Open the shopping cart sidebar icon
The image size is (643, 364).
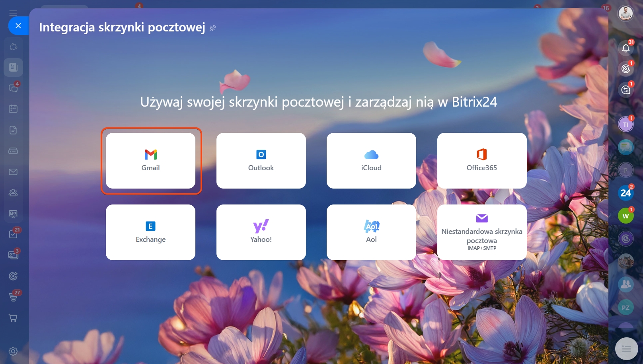click(x=13, y=318)
